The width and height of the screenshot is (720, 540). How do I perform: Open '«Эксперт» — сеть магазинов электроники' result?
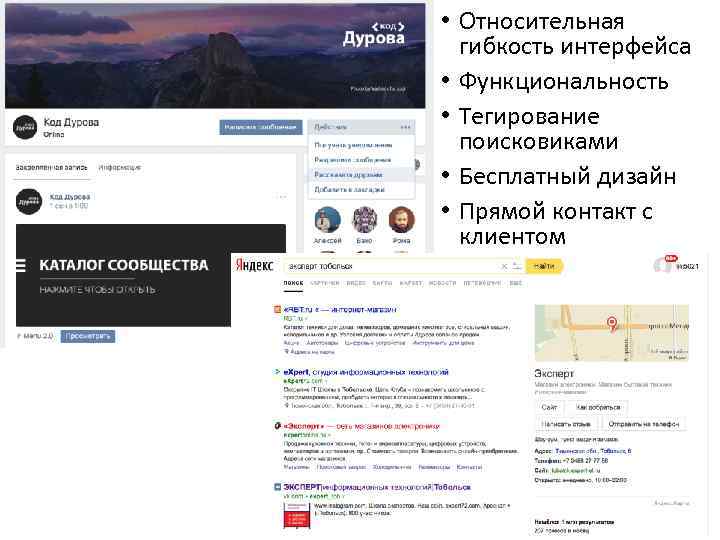pos(362,427)
